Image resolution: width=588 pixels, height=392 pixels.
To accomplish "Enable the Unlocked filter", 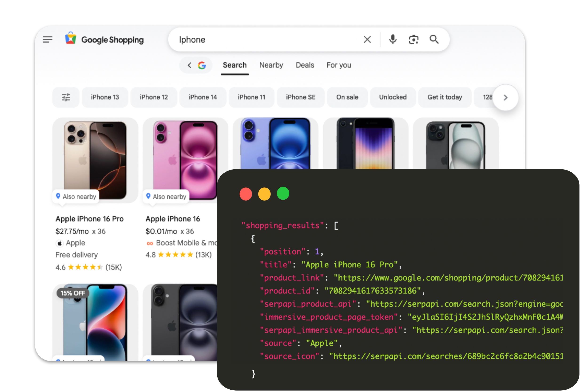I will [x=393, y=97].
